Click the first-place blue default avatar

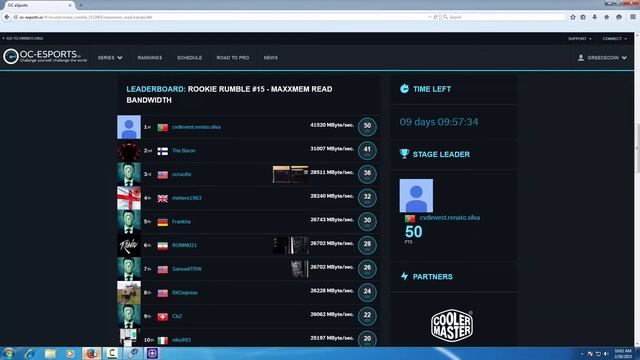tap(129, 127)
